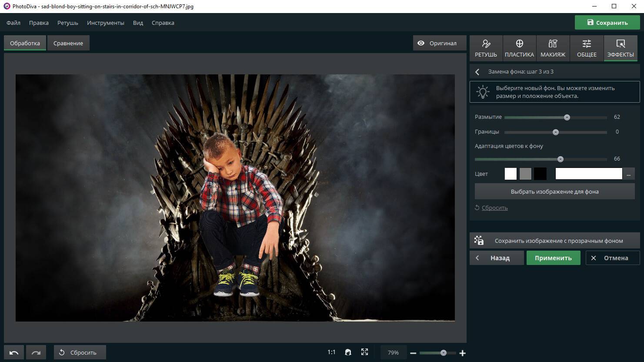The width and height of the screenshot is (644, 362).
Task: Open the Retouch tools tab
Action: tap(486, 48)
